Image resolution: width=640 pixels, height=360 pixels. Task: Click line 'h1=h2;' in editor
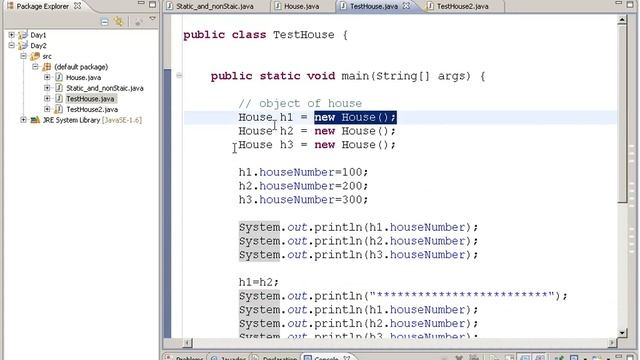(258, 282)
